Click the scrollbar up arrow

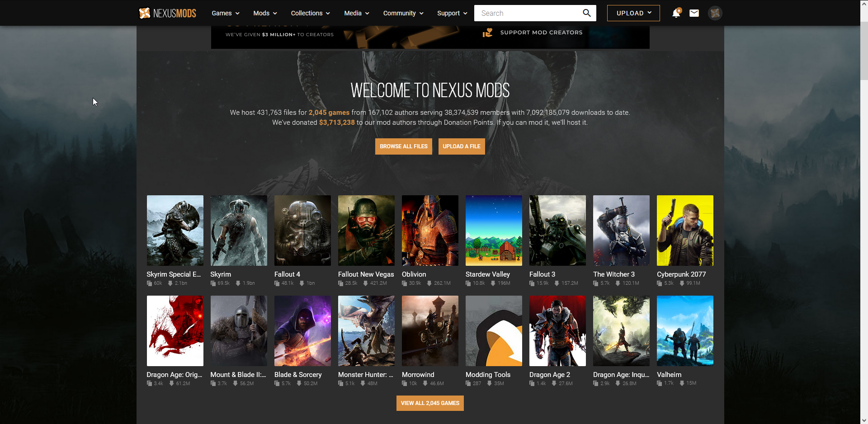tap(864, 4)
